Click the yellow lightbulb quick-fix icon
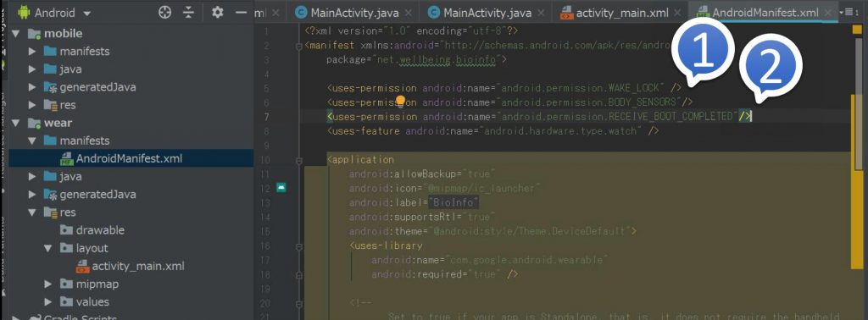This screenshot has height=320, width=868. pyautogui.click(x=400, y=101)
